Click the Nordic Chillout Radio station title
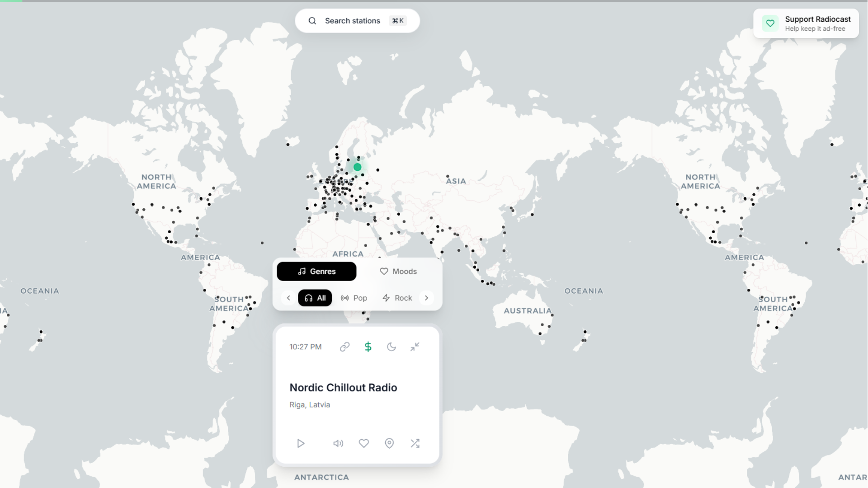This screenshot has height=488, width=868. click(343, 388)
